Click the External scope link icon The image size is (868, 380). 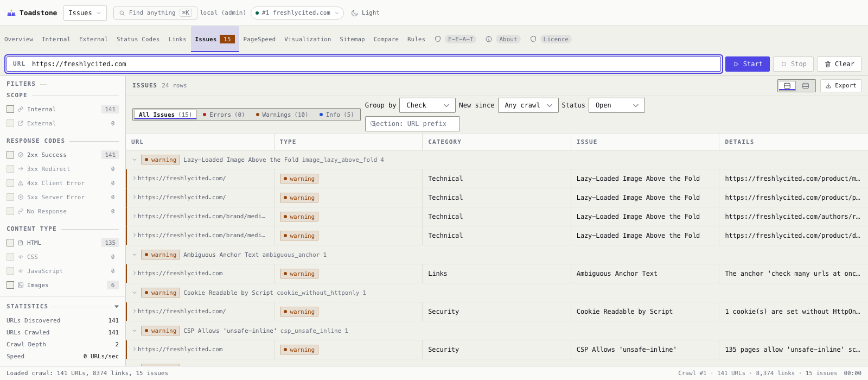click(x=21, y=123)
